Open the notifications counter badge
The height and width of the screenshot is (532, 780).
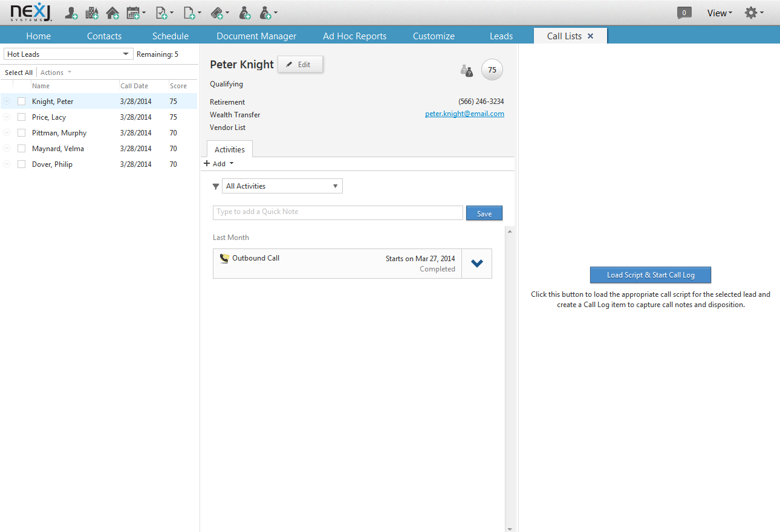(x=684, y=13)
